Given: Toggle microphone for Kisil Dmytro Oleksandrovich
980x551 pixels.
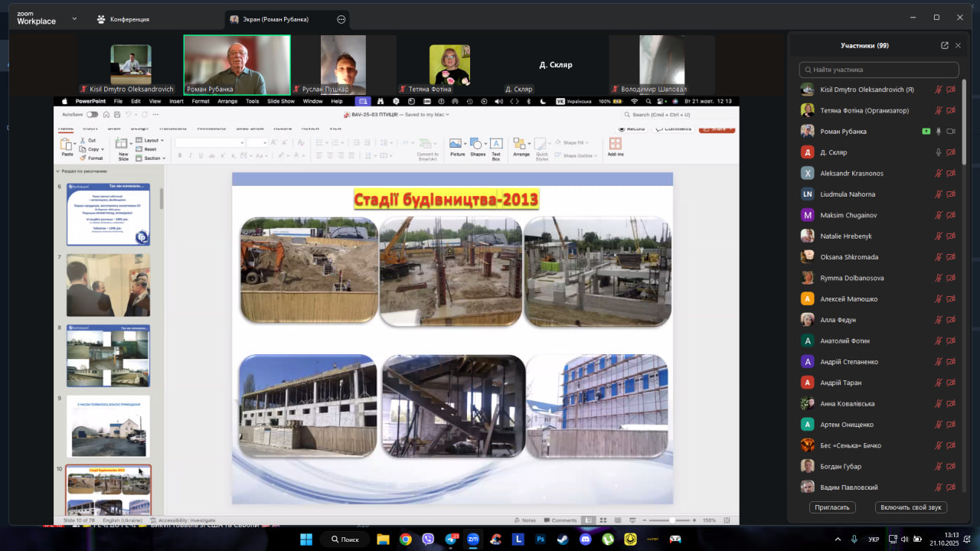Looking at the screenshot, I should click(x=938, y=90).
